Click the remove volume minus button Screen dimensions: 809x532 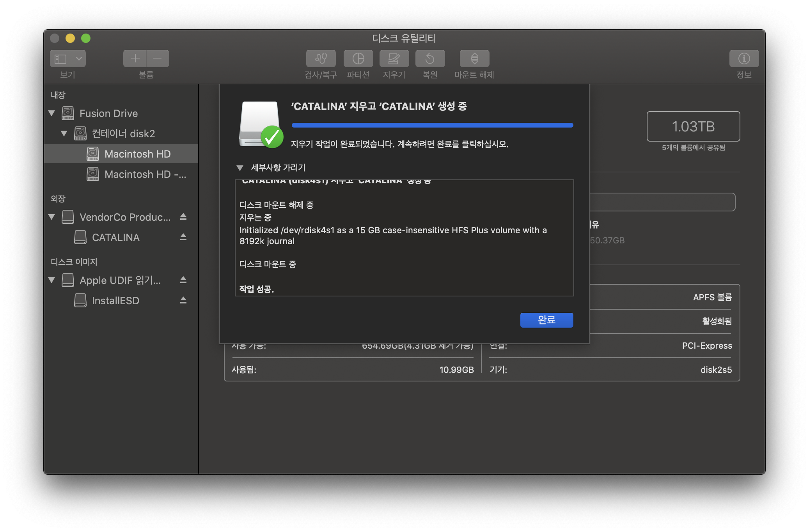click(158, 59)
